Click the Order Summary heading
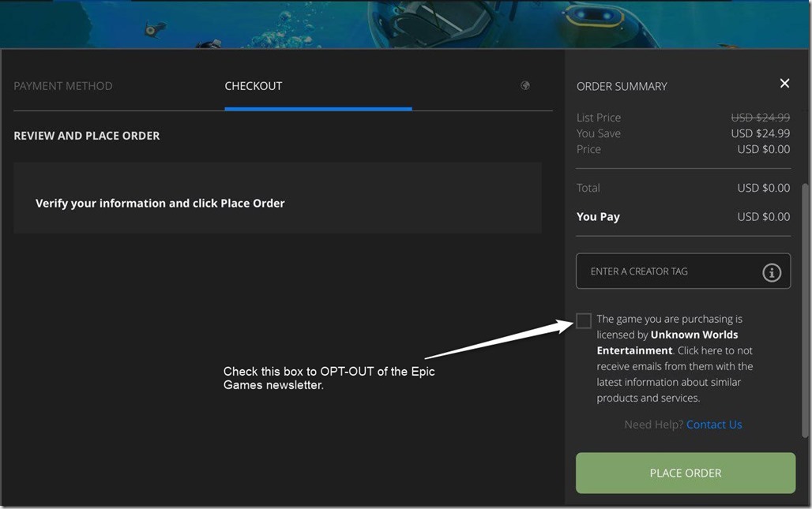 622,86
